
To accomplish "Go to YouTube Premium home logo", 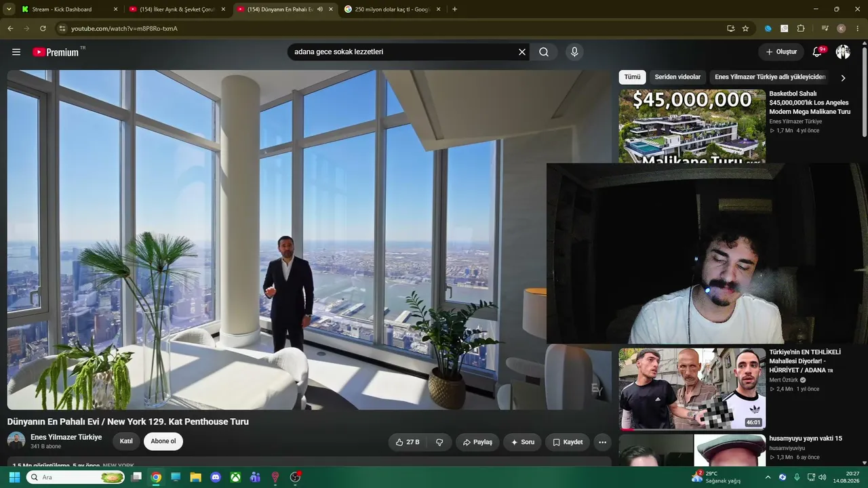I will (x=56, y=52).
